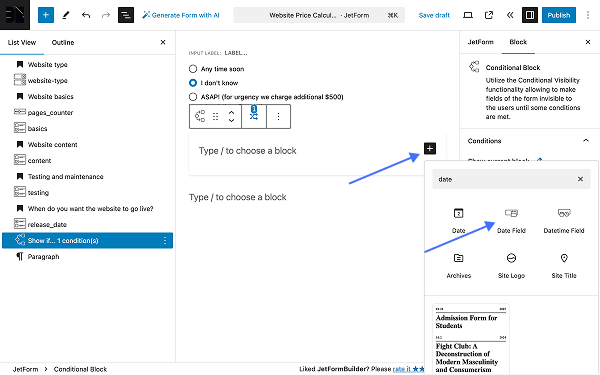Click the site logo icon in top corner
Image resolution: width=600 pixels, height=375 pixels.
pos(15,15)
